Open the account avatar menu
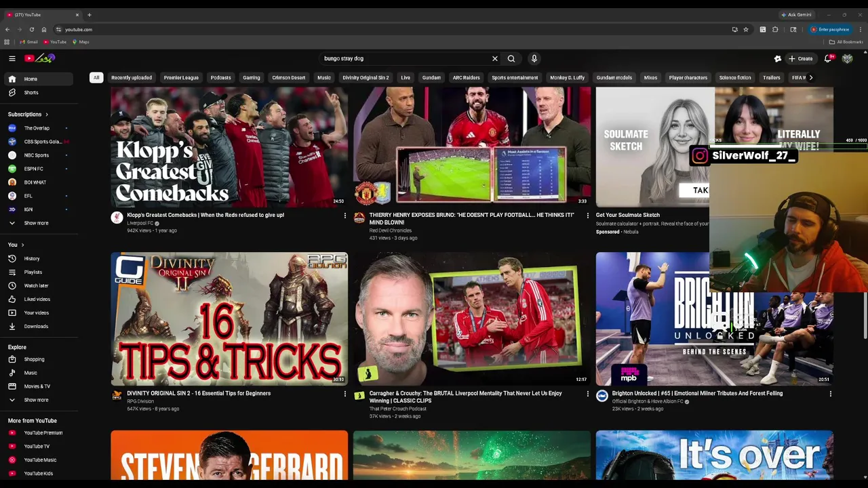Image resolution: width=868 pixels, height=488 pixels. [848, 59]
